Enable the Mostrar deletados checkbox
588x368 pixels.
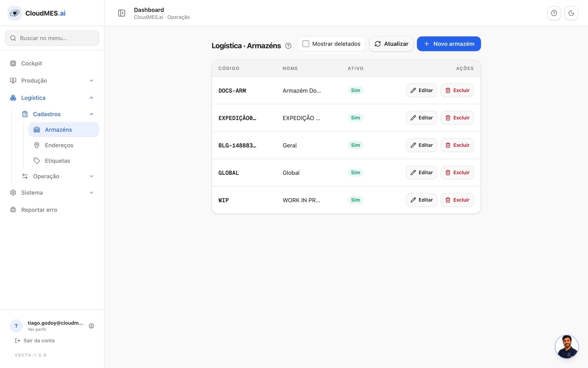pyautogui.click(x=306, y=44)
